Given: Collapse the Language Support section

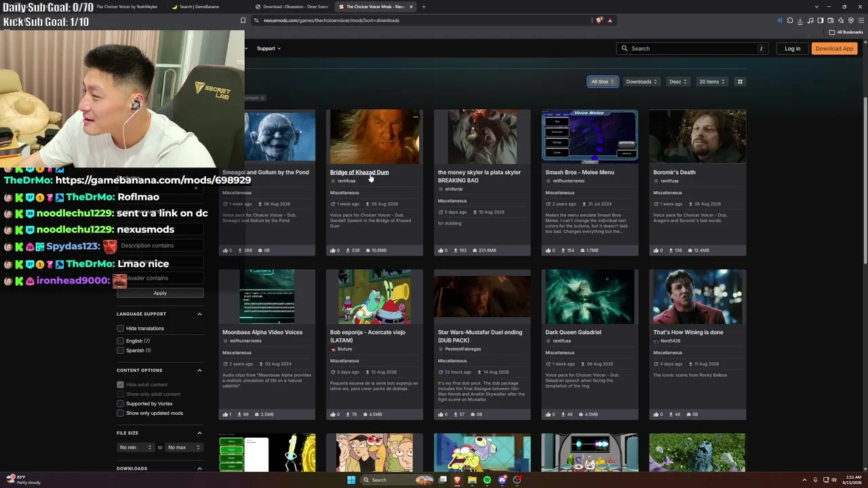Looking at the screenshot, I should point(199,314).
